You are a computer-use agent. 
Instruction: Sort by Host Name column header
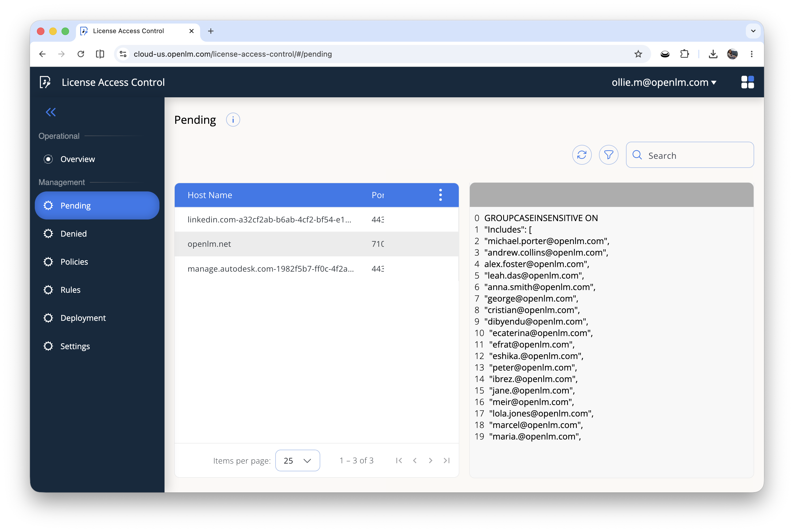210,195
